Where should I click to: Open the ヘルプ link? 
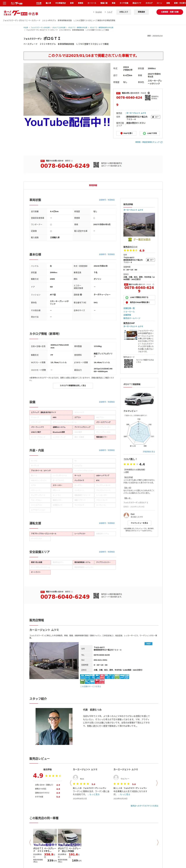click(110, 12)
